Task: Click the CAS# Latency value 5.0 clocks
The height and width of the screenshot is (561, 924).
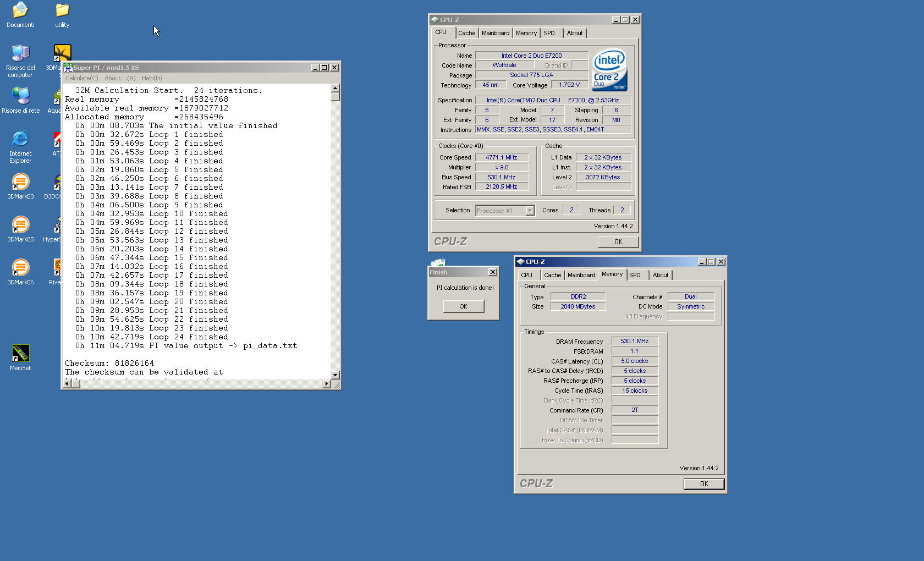Action: pos(635,361)
